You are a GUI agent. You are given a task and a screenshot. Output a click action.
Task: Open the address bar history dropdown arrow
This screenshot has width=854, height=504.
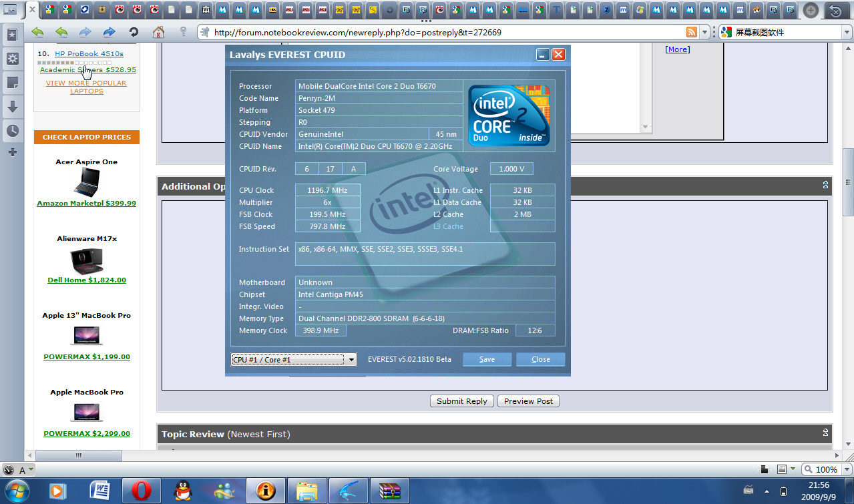click(705, 32)
